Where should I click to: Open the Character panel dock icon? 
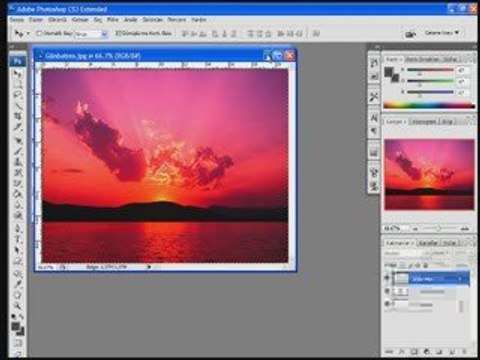click(x=374, y=118)
